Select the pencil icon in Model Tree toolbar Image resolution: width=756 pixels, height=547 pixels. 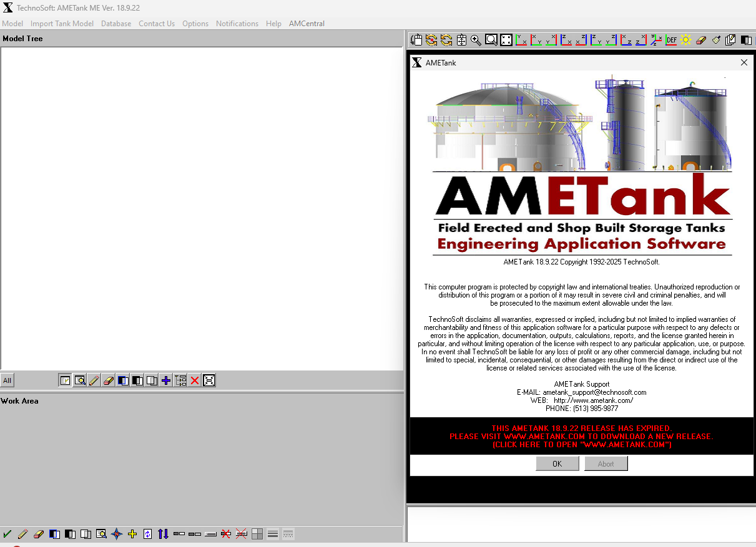[x=94, y=380]
